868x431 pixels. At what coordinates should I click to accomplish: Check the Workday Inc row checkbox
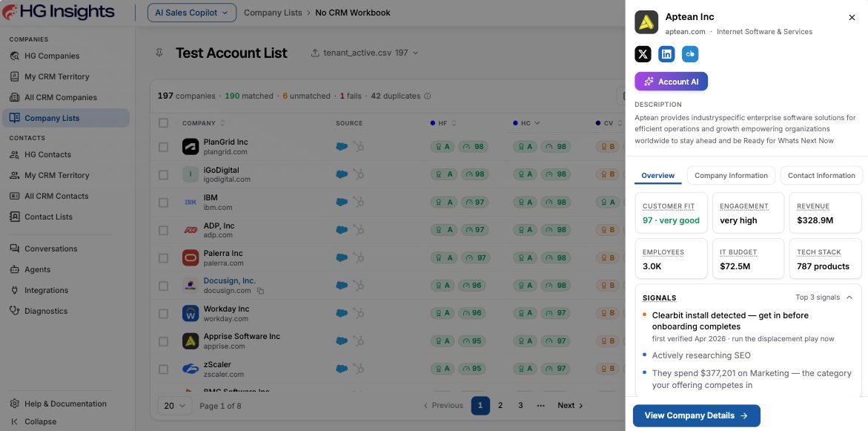click(163, 314)
